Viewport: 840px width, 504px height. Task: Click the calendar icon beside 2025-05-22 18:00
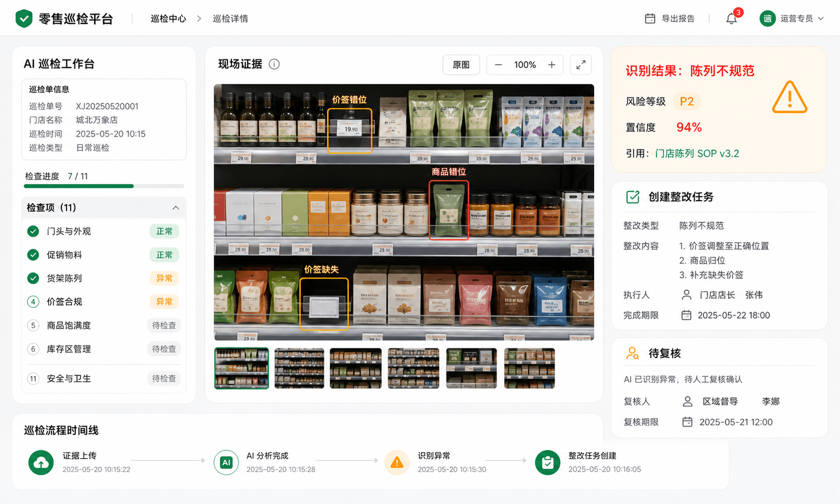pos(686,315)
